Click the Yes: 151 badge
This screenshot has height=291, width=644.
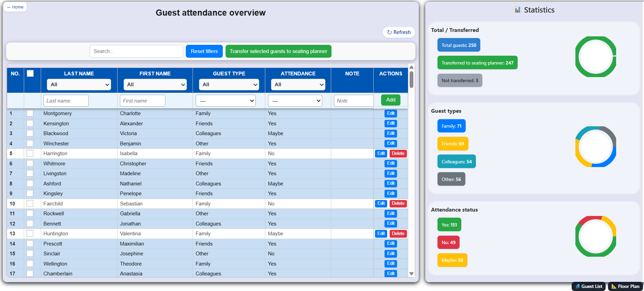pos(449,225)
